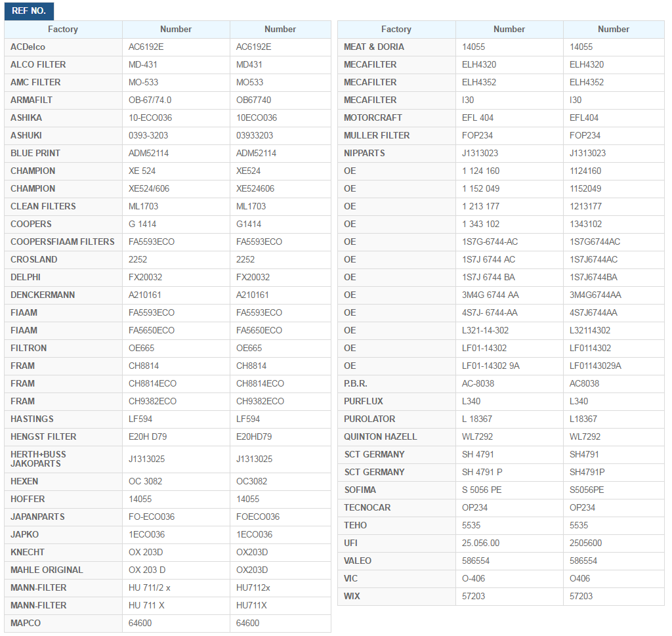Select the 03933203 ASHUKI number
Viewport: 672px width, 636px height.
255,135
